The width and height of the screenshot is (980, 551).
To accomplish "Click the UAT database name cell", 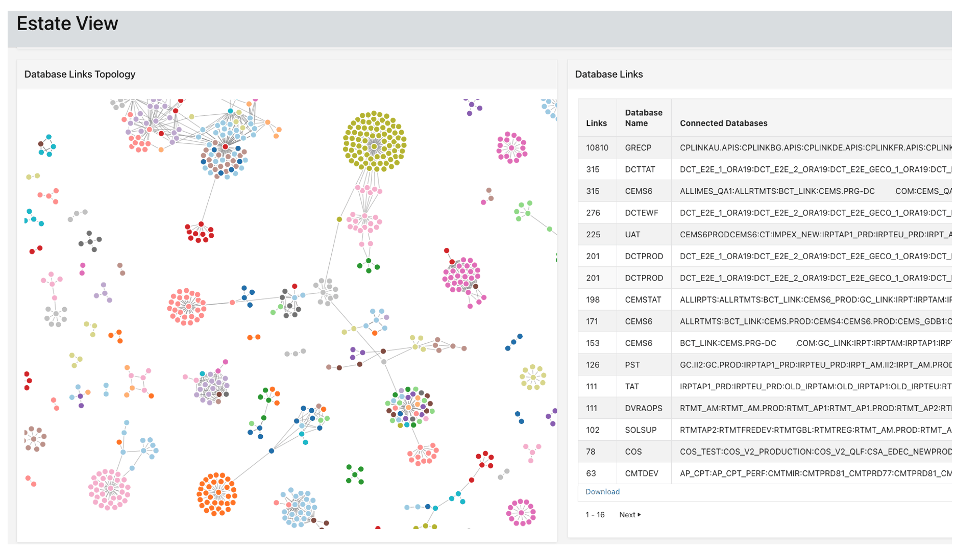I will tap(632, 235).
